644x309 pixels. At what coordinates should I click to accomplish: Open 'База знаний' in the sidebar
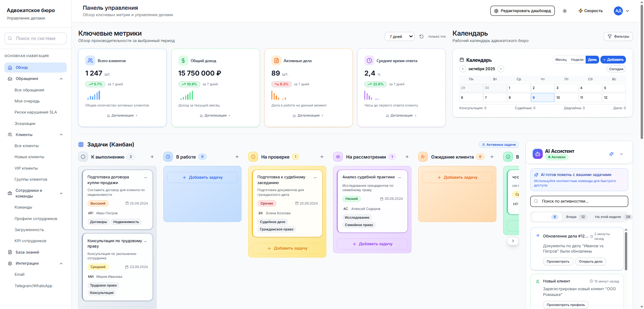(28, 252)
